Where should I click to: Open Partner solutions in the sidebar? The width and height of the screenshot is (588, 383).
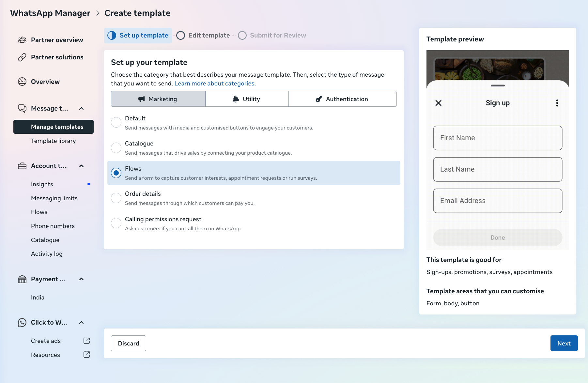point(57,57)
